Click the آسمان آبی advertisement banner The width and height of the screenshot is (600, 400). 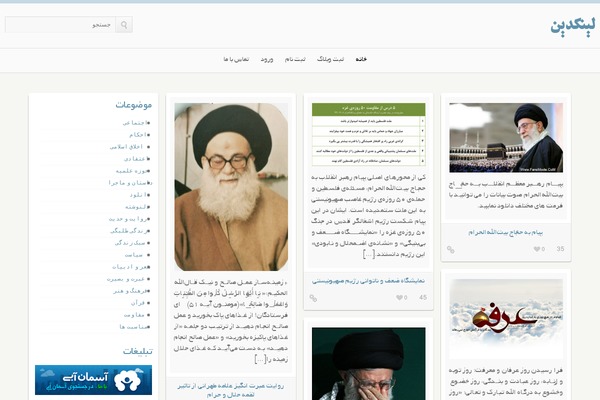[x=79, y=380]
